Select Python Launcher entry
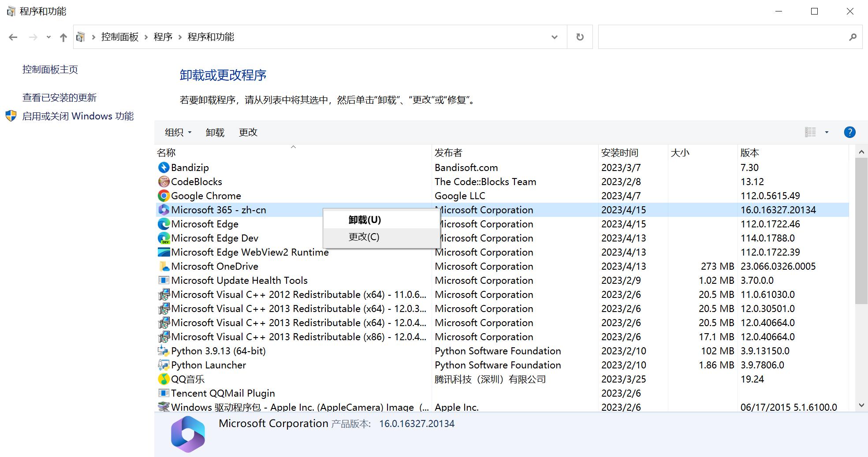The height and width of the screenshot is (457, 868). (x=503, y=365)
